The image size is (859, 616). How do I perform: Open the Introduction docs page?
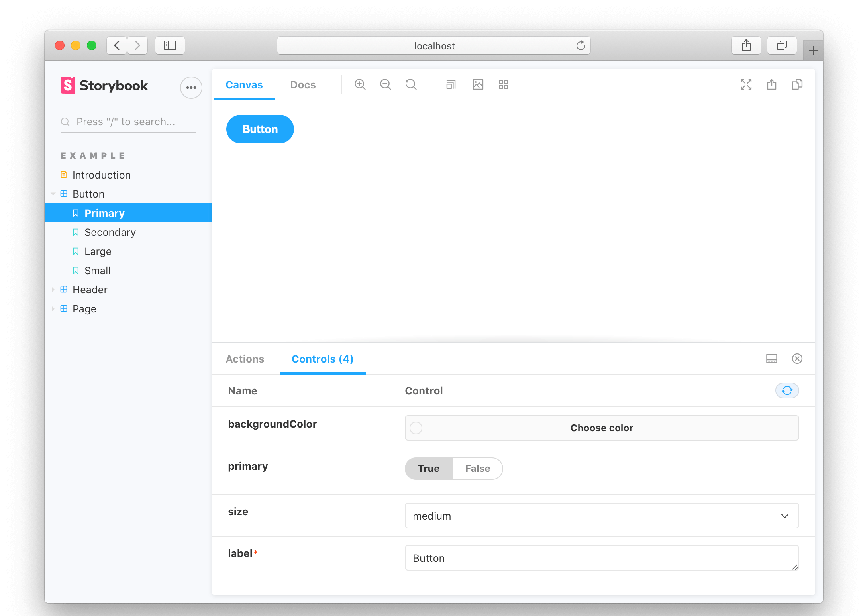tap(101, 175)
